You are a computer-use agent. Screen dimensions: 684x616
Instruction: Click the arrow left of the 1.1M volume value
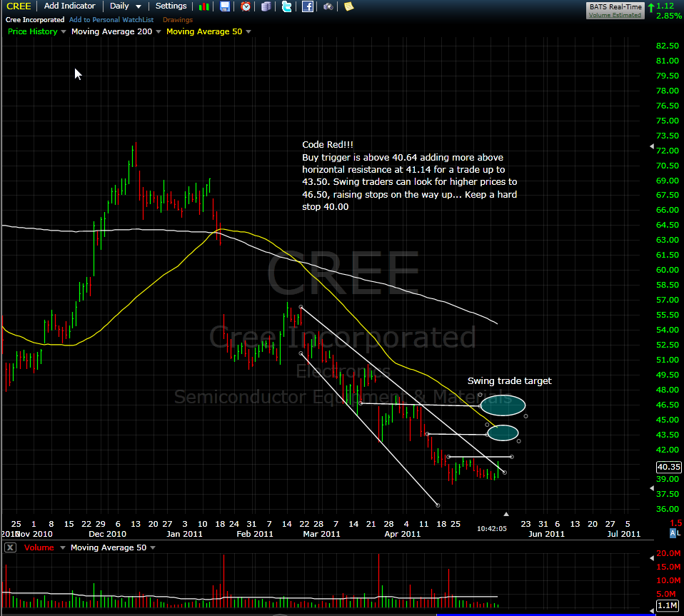tap(652, 610)
